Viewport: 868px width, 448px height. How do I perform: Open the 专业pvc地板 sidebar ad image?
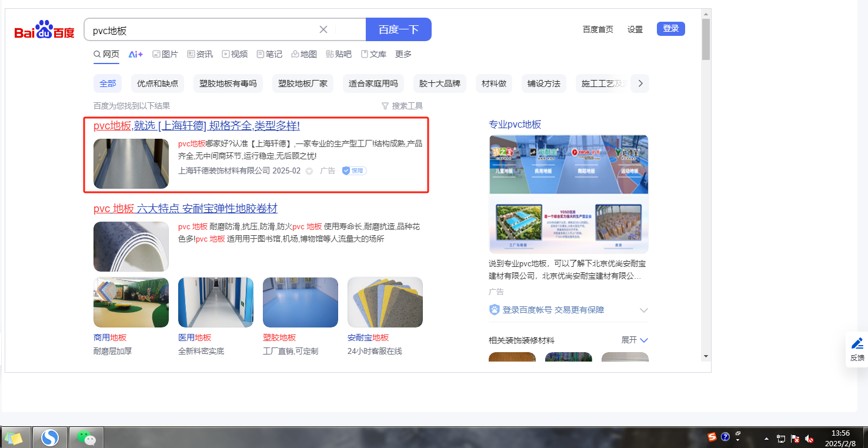tap(569, 194)
